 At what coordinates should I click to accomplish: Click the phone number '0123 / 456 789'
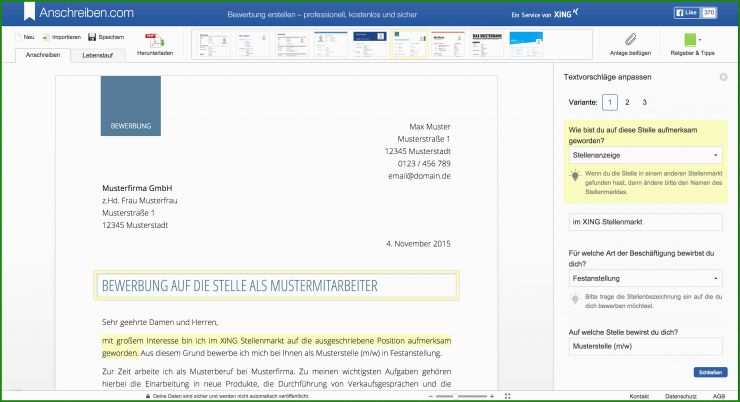coord(424,164)
